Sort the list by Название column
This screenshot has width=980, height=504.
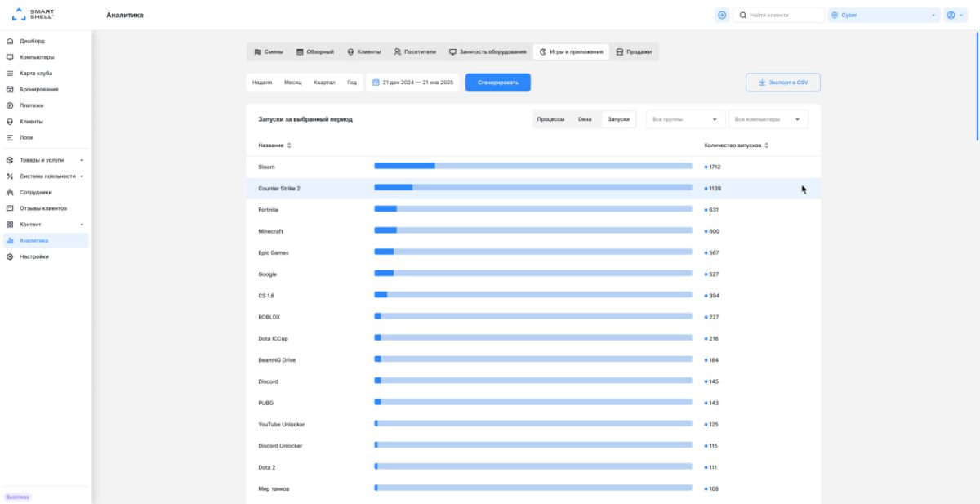(274, 145)
